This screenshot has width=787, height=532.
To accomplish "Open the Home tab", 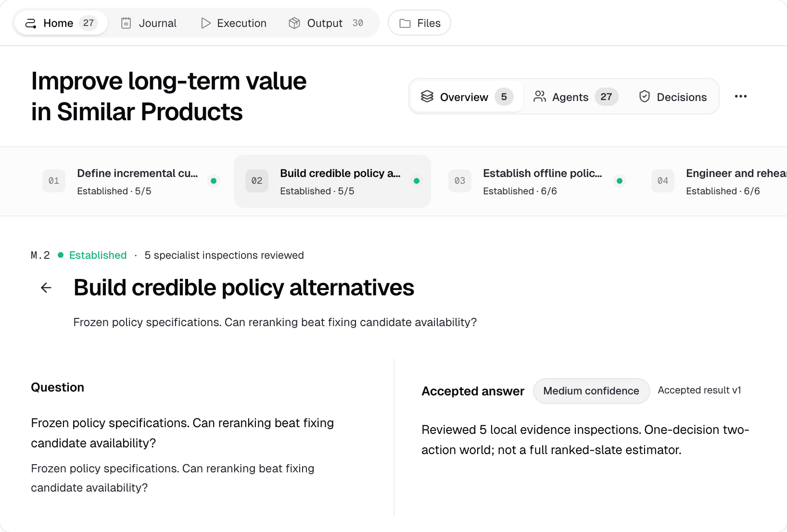I will (61, 23).
